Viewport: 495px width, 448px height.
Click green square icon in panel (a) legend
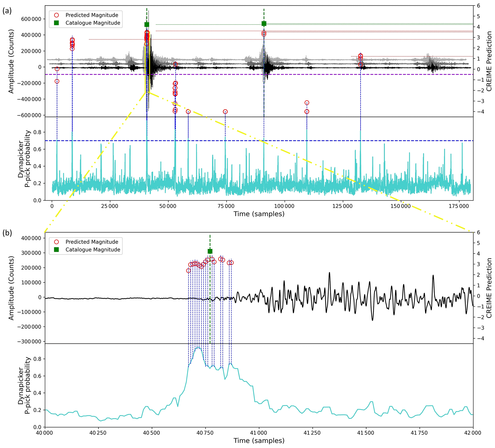pyautogui.click(x=57, y=23)
